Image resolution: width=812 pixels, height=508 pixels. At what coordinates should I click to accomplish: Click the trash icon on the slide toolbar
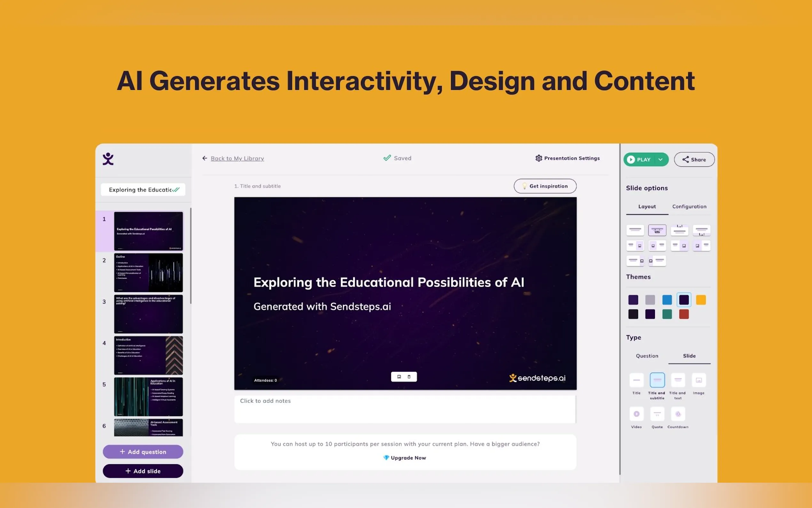(409, 377)
